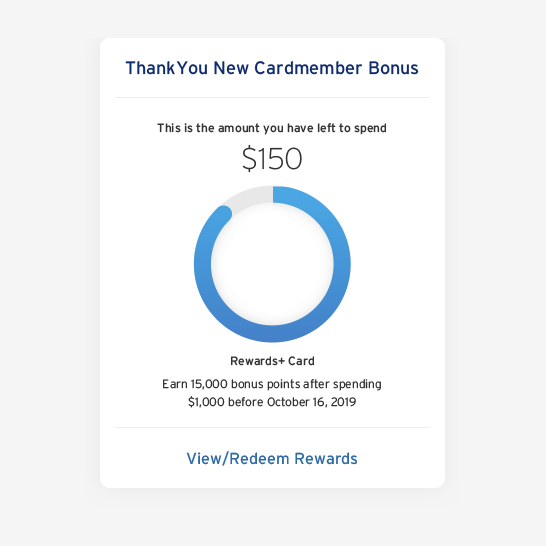The width and height of the screenshot is (546, 546).
Task: Click the rounded end of the progress arc
Action: pos(223,213)
